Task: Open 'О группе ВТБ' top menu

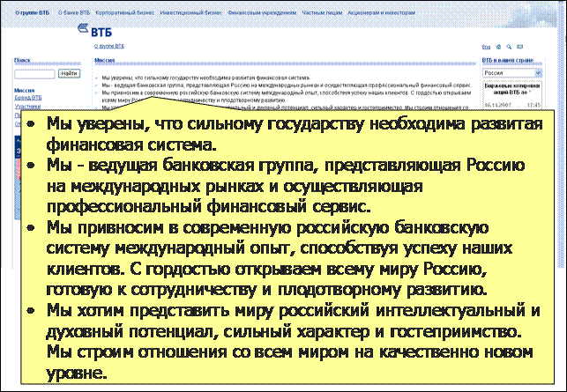Action: coord(32,12)
